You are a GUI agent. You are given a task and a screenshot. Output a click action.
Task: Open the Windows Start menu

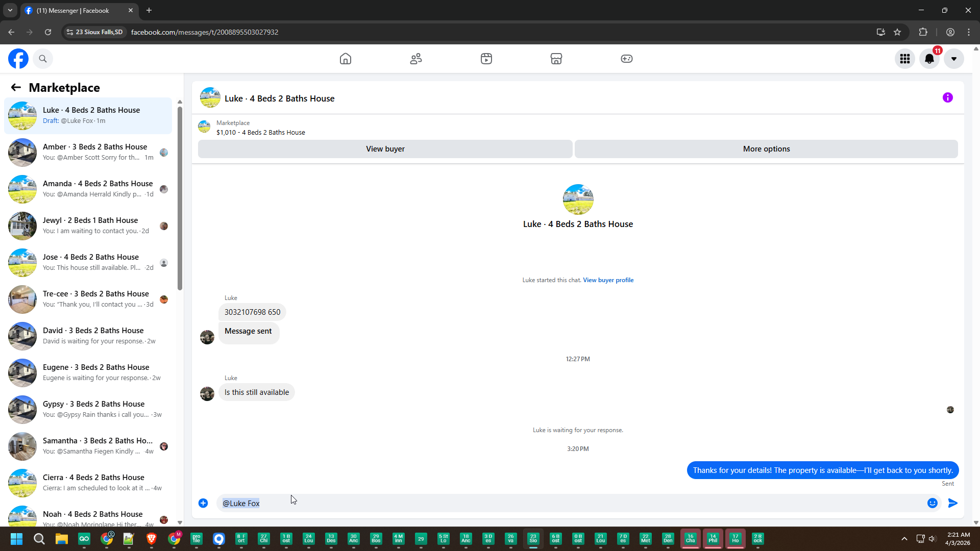point(16,539)
